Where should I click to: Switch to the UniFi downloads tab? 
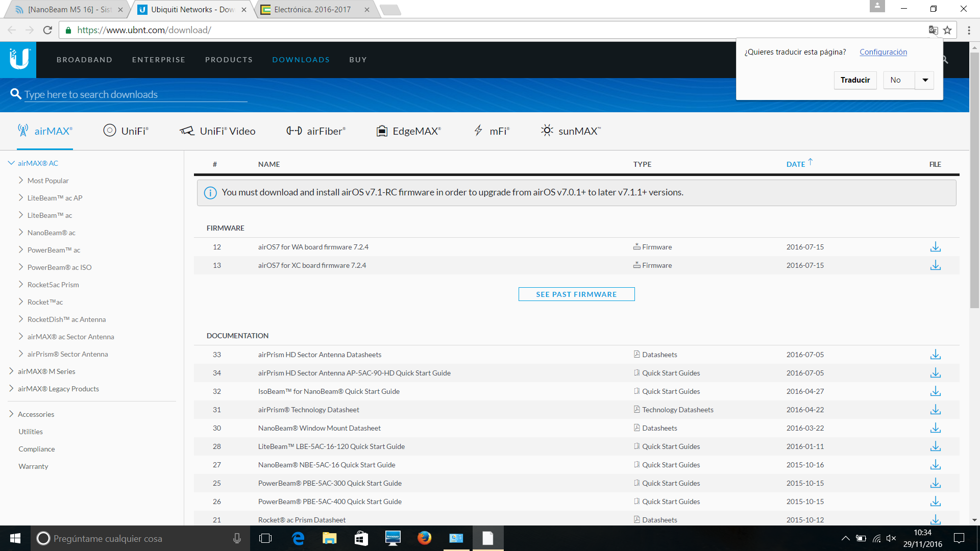point(126,131)
